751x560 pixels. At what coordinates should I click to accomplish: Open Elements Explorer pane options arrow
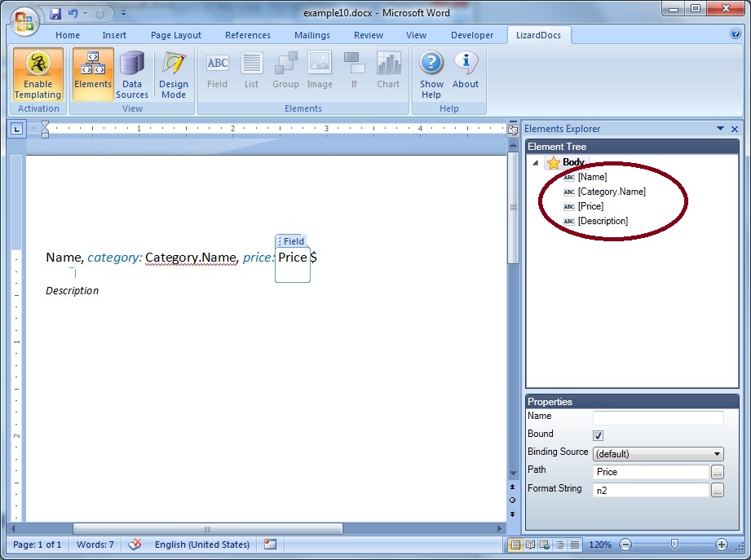(720, 129)
